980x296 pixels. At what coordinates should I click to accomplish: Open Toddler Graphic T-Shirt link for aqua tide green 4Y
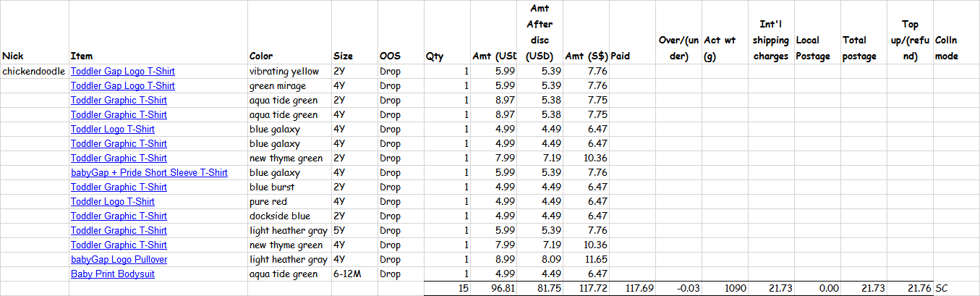click(119, 115)
